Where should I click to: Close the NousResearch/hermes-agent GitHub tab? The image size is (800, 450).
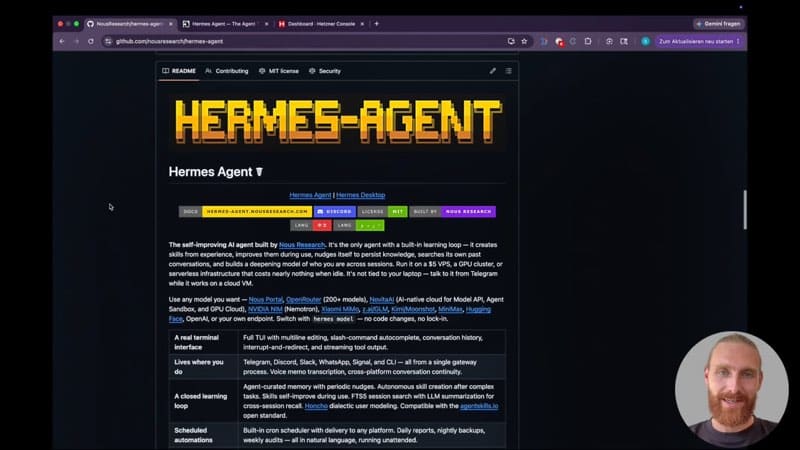coord(171,24)
